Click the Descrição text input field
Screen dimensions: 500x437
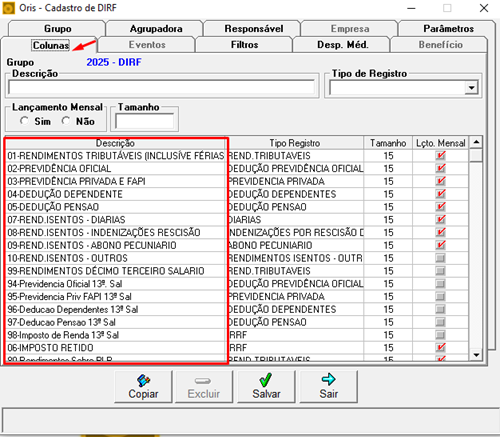pos(162,88)
